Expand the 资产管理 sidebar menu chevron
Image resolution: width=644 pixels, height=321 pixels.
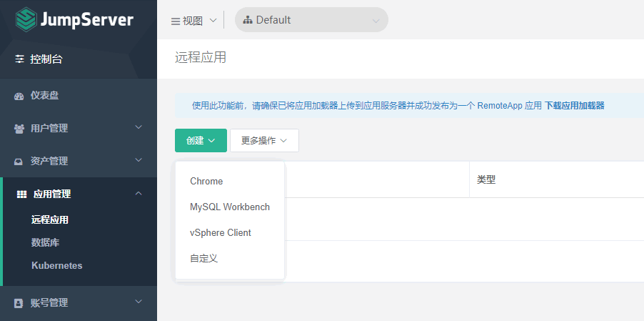139,160
